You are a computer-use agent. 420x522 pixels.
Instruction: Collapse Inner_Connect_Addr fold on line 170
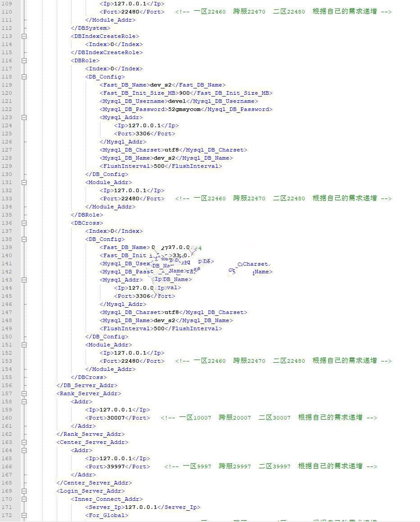pyautogui.click(x=24, y=499)
